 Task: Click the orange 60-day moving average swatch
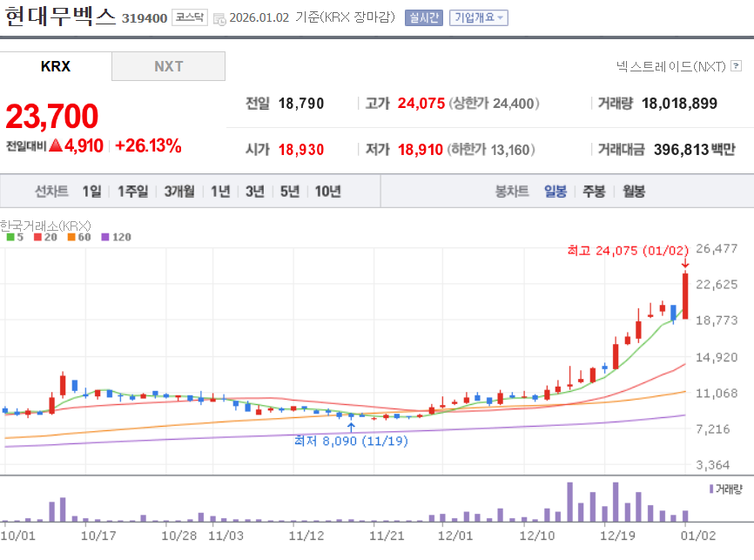point(71,237)
